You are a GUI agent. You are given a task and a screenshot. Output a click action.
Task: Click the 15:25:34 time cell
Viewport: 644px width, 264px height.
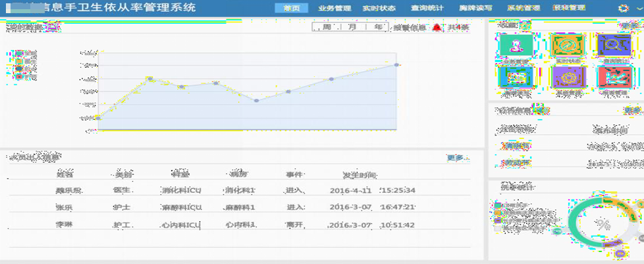398,190
